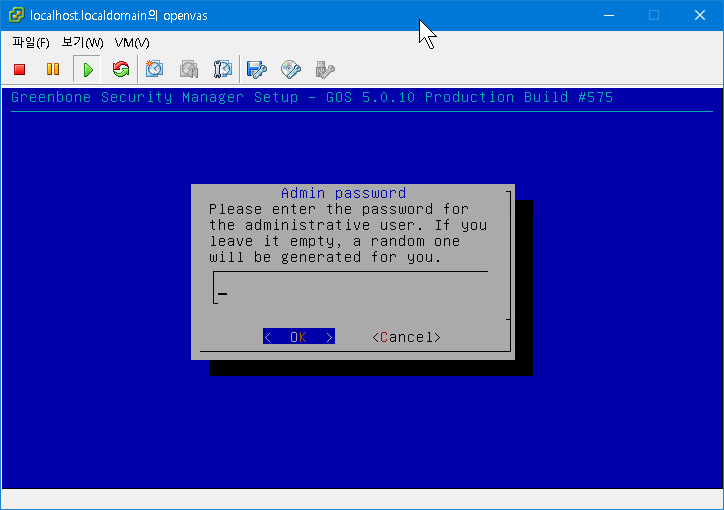Reset the VM with the red-green restart icon
This screenshot has width=724, height=510.
[x=121, y=69]
